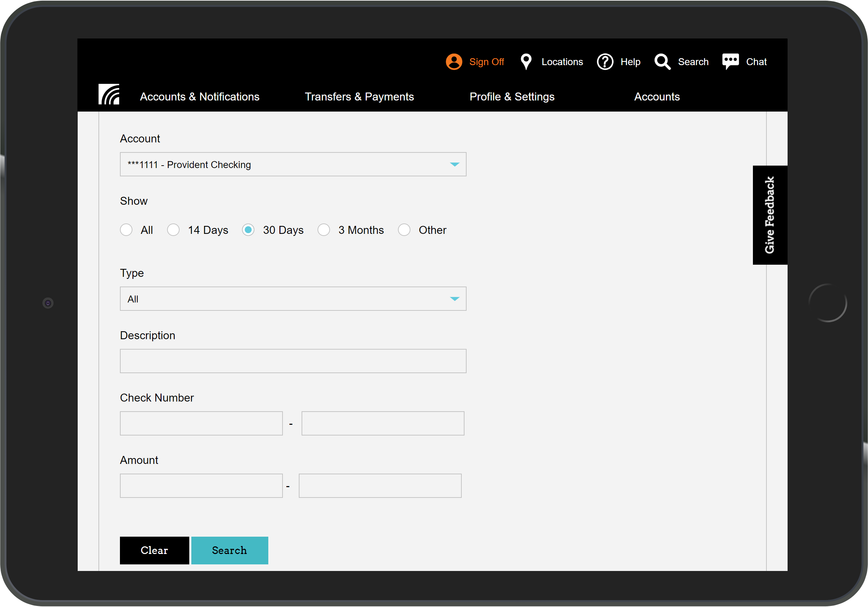868x607 pixels.
Task: Start a Chat using the speech bubble icon
Action: [x=730, y=61]
